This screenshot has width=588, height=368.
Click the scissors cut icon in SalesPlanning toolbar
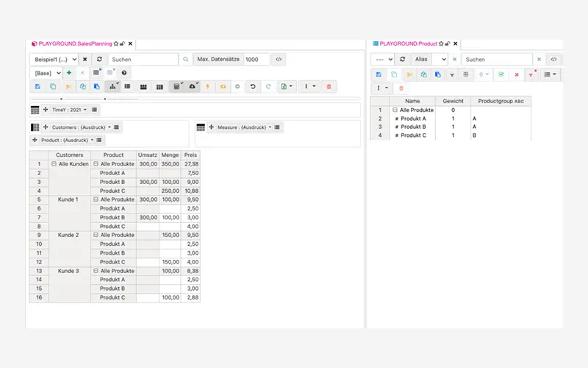(x=68, y=87)
